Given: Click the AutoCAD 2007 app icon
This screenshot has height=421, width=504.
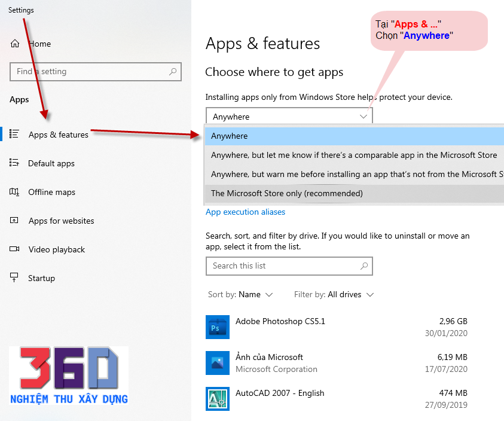Looking at the screenshot, I should click(x=218, y=399).
